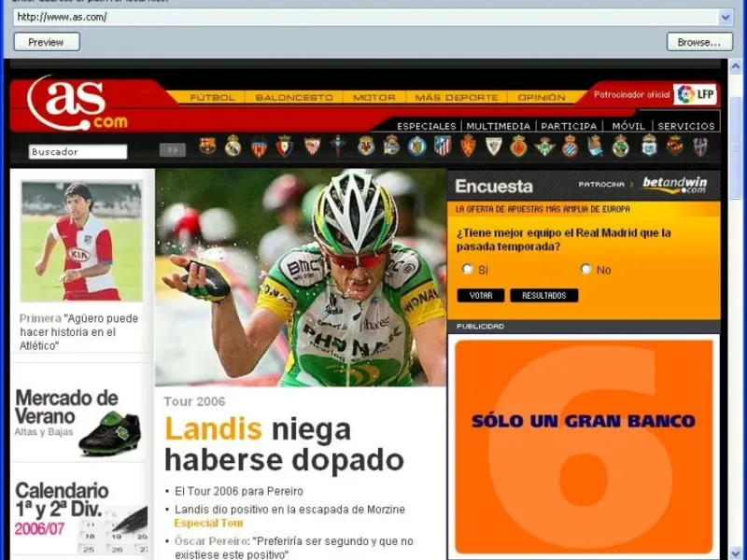The width and height of the screenshot is (747, 560).
Task: Open the MULTIMEDIA submenu
Action: (x=498, y=126)
